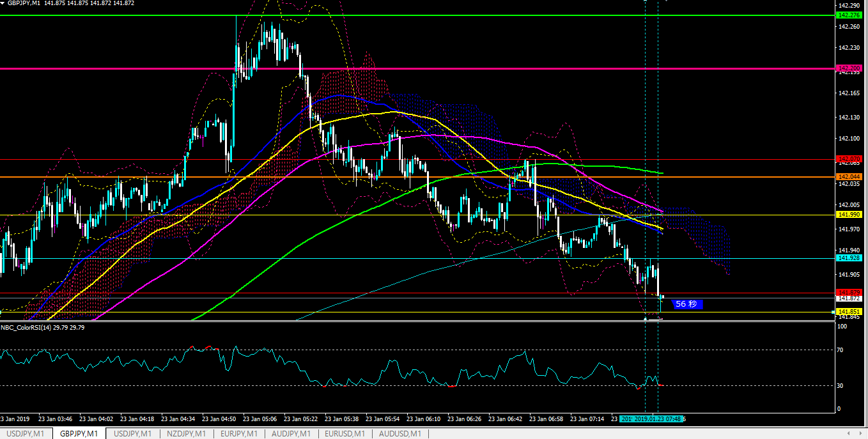
Task: Click the red 142.070 price label
Action: click(849, 158)
